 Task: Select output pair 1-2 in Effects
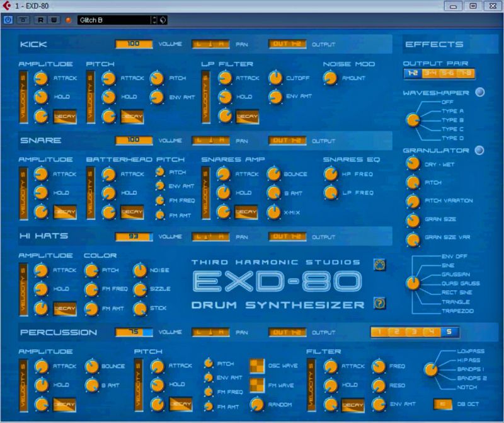(x=413, y=73)
